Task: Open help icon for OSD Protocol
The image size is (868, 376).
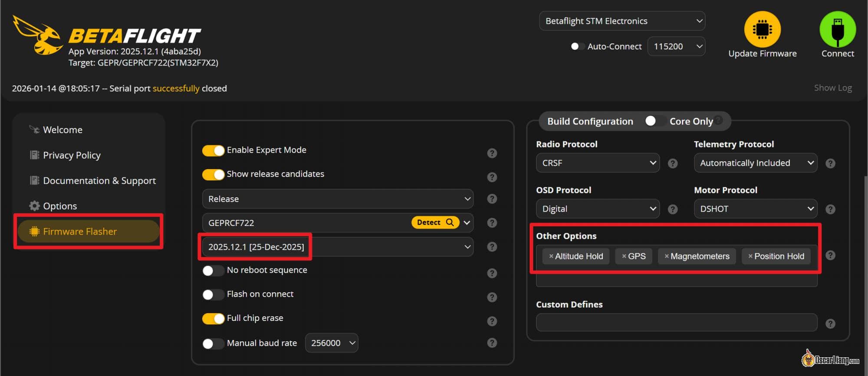Action: click(673, 209)
